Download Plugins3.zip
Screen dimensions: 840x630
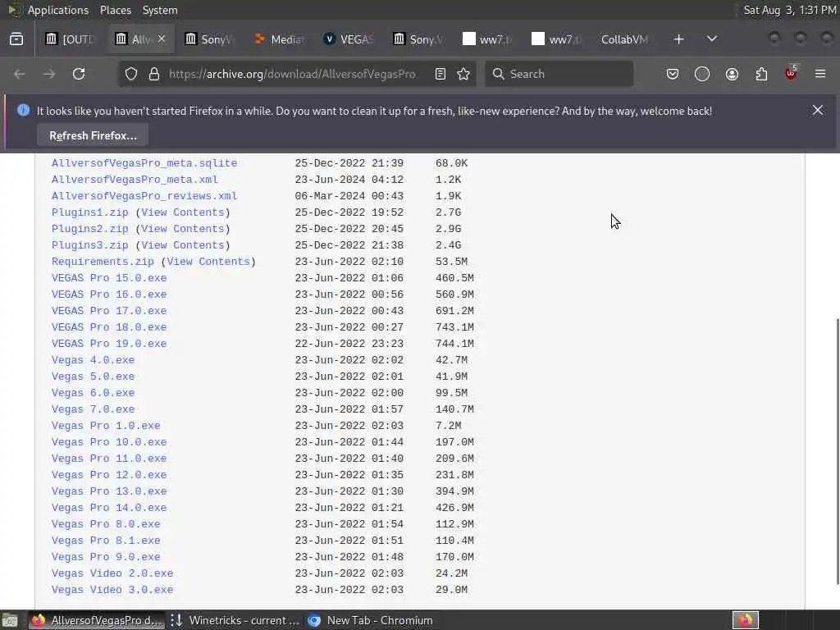point(90,245)
